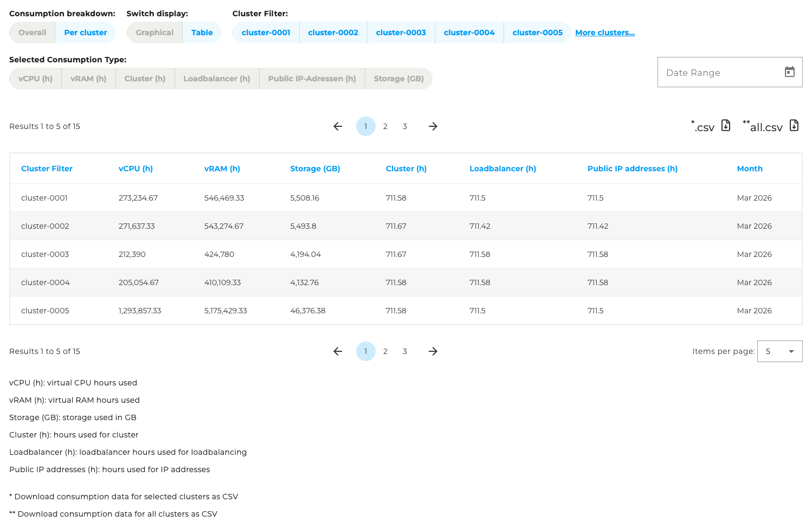Open the Date Range calendar icon
This screenshot has height=528, width=812.
pos(789,72)
